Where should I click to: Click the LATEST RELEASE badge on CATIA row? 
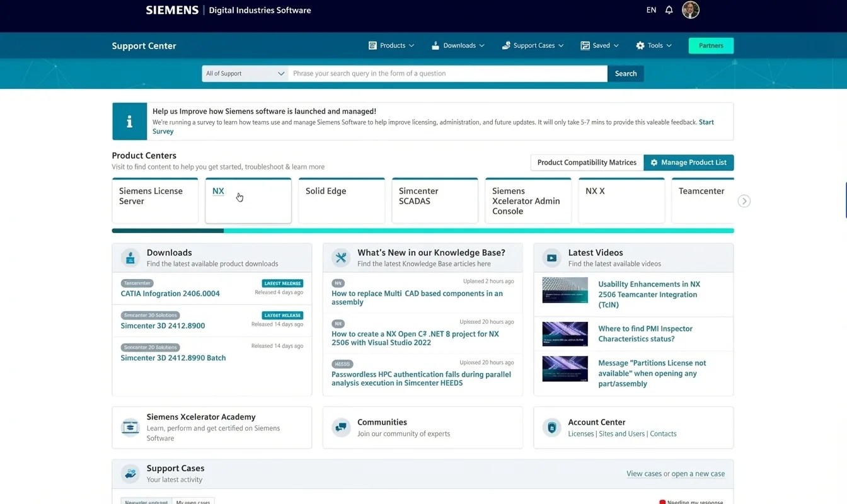tap(282, 283)
